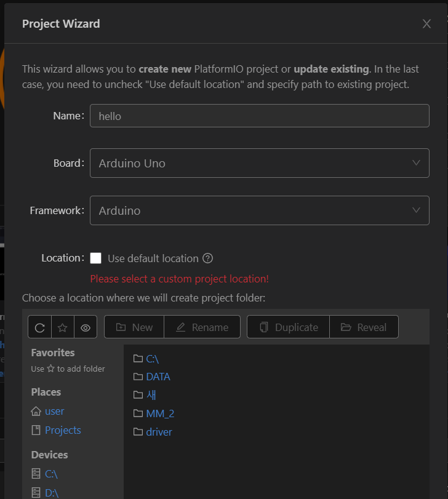Click the drive icon beside sidebar C:\
This screenshot has width=448, height=499.
[36, 474]
